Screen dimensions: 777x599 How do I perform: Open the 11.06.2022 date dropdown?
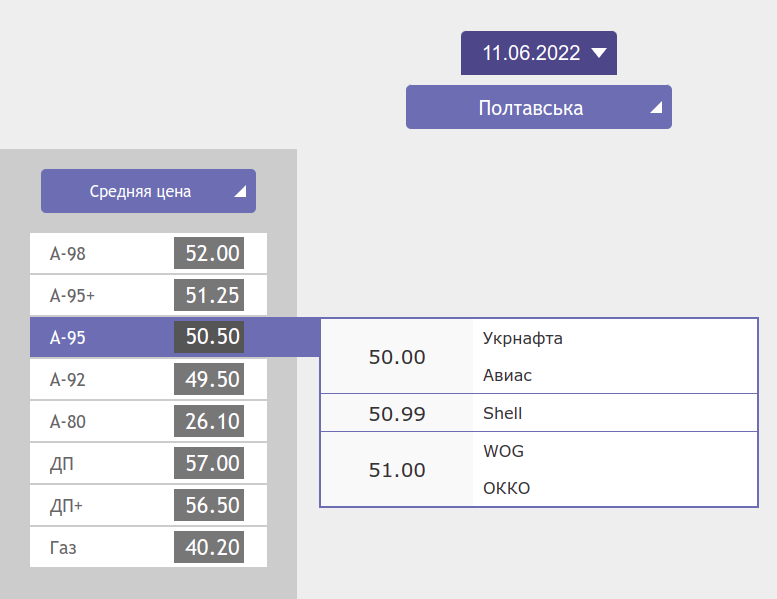point(538,54)
